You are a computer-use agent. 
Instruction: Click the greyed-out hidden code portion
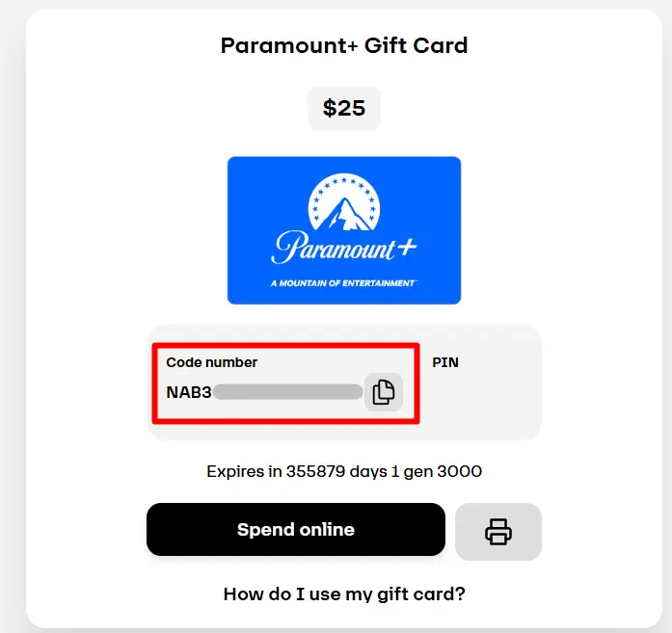pyautogui.click(x=287, y=392)
